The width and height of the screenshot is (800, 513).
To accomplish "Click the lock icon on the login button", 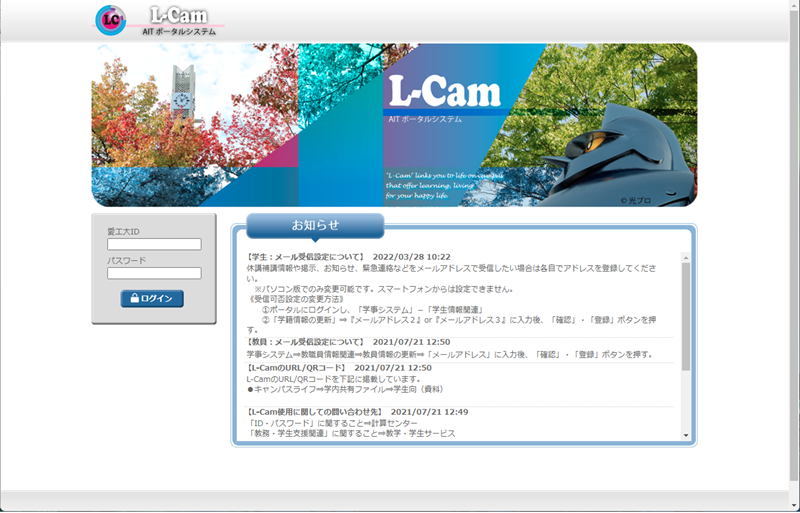I will click(134, 299).
